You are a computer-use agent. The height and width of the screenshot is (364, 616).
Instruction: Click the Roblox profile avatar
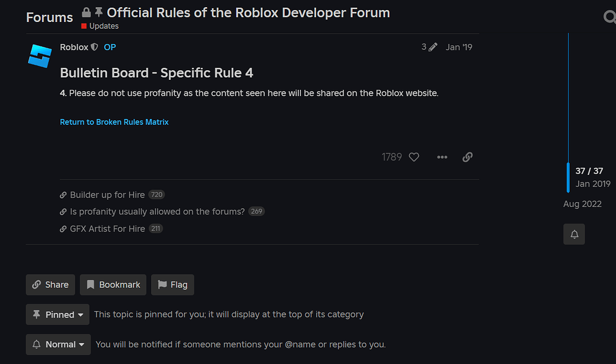coord(39,55)
